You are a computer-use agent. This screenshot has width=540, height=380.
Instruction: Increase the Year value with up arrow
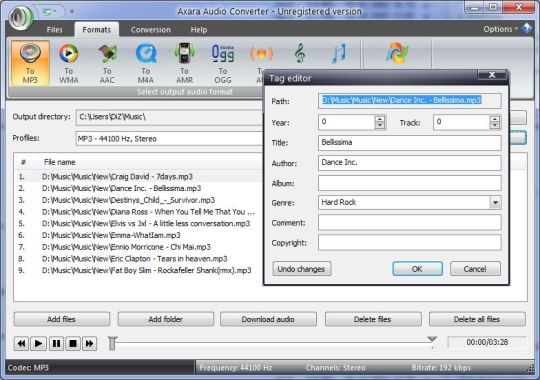(380, 119)
